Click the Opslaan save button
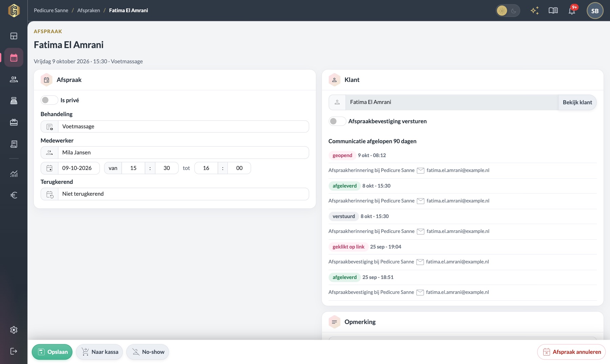This screenshot has height=364, width=610. [x=52, y=352]
